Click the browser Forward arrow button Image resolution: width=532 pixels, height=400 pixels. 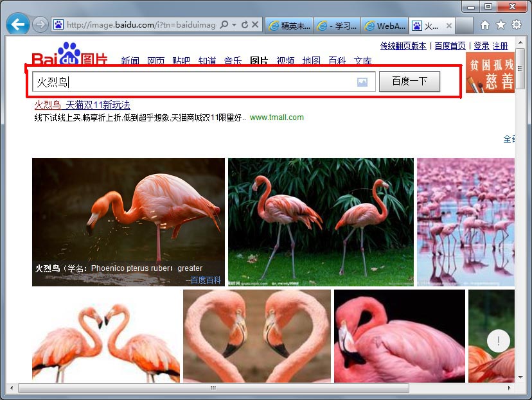pyautogui.click(x=40, y=25)
